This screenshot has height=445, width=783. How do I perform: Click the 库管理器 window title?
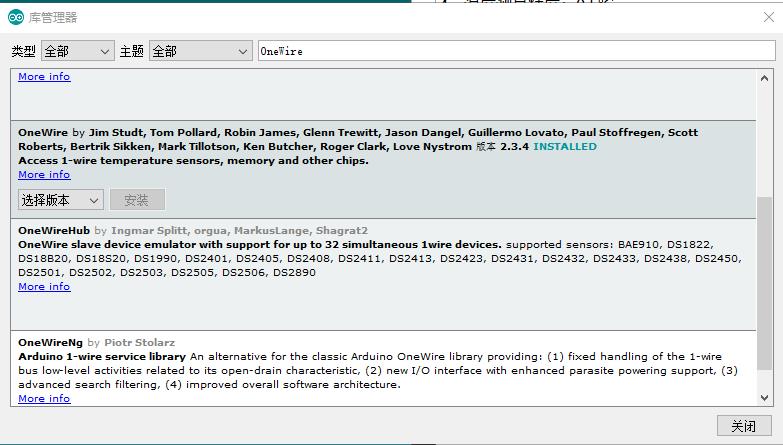coord(53,17)
